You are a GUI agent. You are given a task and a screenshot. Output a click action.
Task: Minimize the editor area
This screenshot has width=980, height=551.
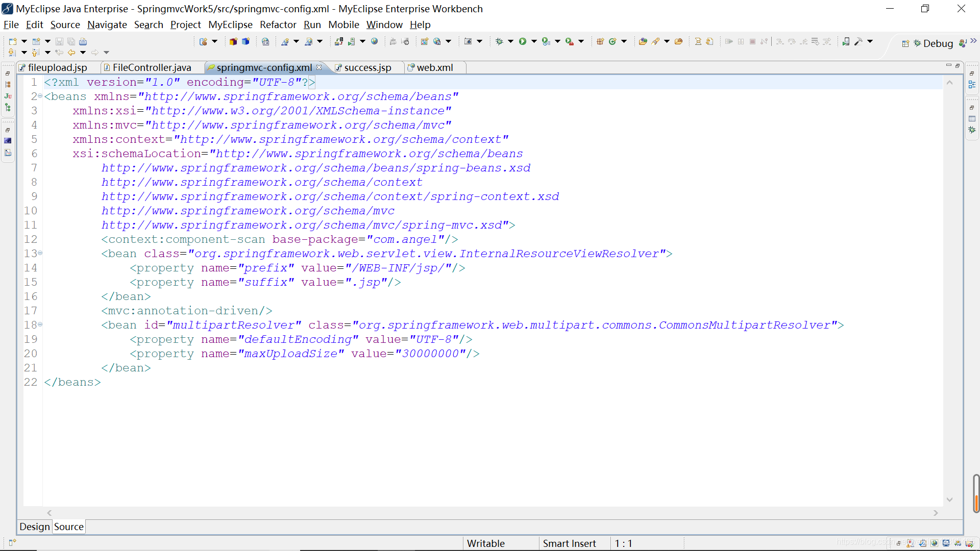point(948,65)
